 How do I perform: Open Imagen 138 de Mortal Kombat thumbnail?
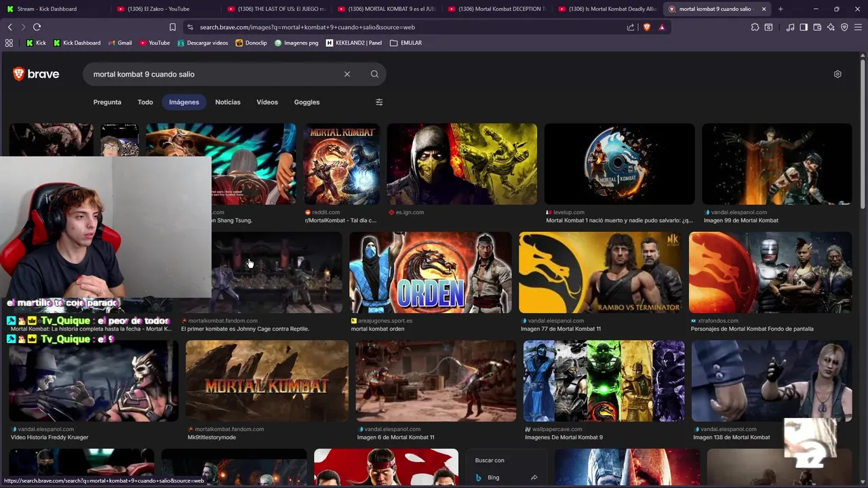(x=772, y=381)
